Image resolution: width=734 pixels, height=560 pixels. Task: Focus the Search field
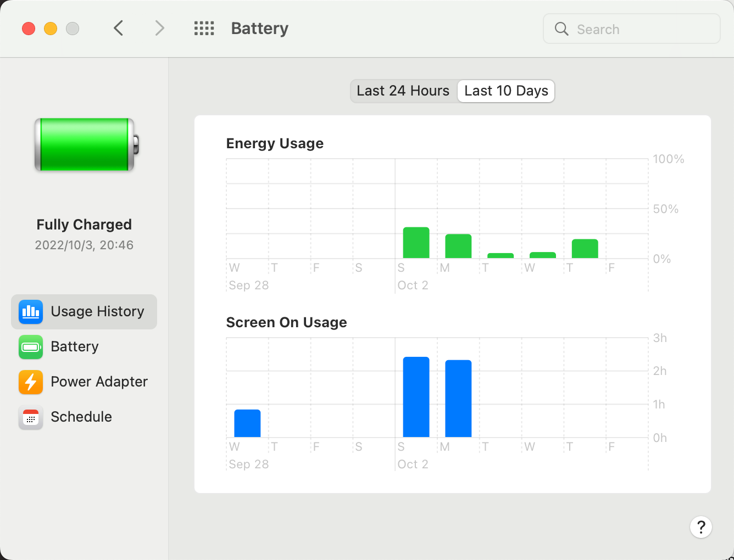pos(632,29)
